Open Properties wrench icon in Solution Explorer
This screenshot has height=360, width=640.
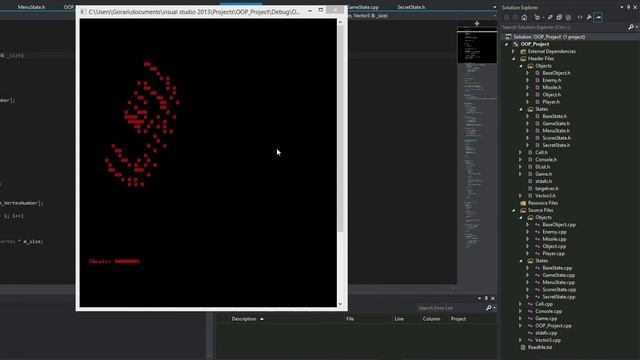tap(589, 17)
